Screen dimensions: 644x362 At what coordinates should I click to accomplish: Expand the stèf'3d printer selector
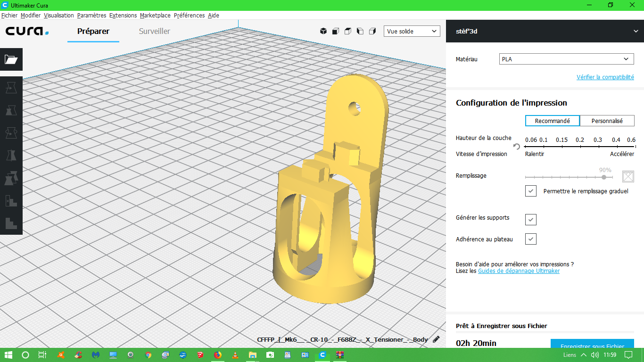pos(545,31)
